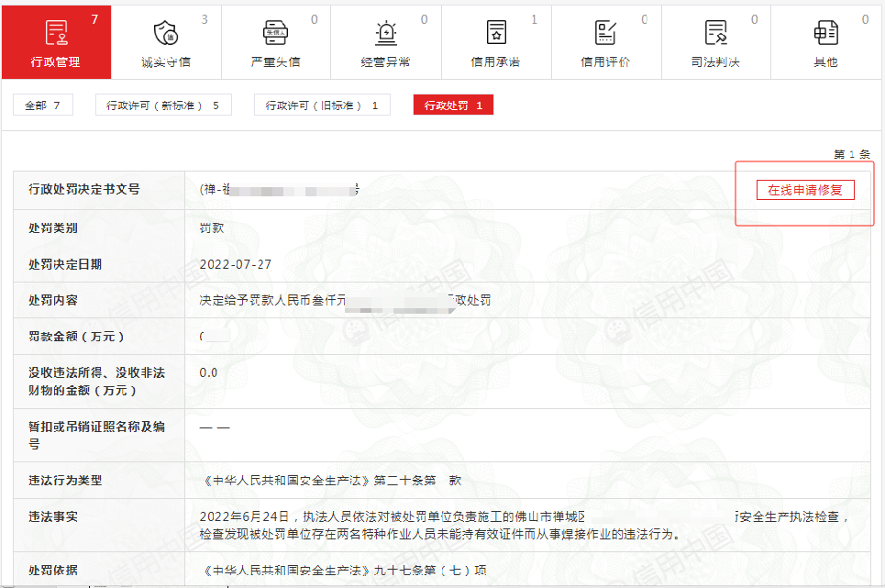The width and height of the screenshot is (885, 588).
Task: Click the 经营异常 tab label text
Action: (x=385, y=62)
